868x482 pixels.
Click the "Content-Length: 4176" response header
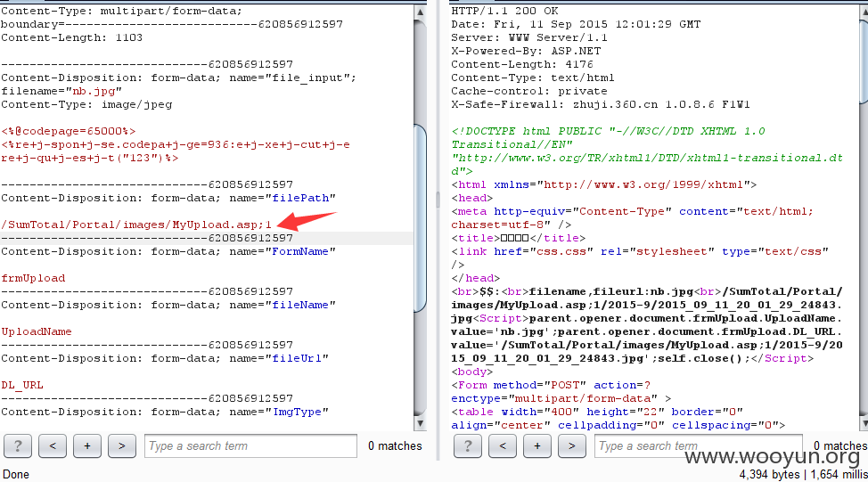pyautogui.click(x=522, y=64)
